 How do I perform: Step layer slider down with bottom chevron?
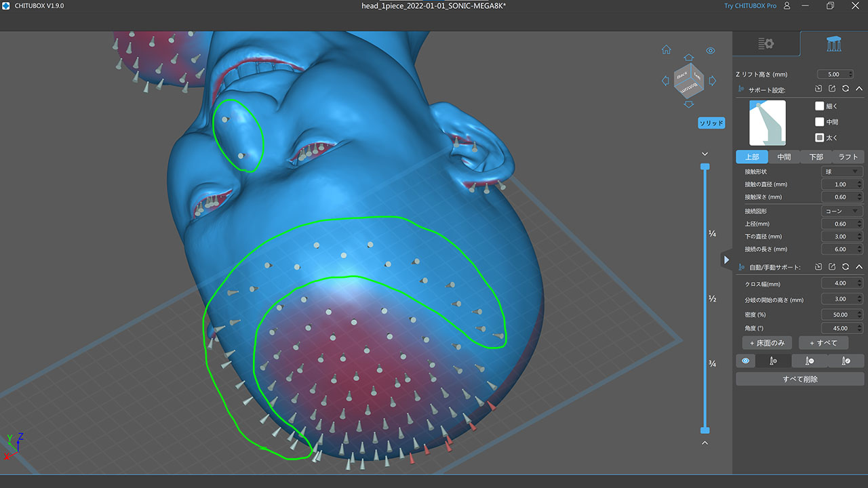[x=705, y=443]
